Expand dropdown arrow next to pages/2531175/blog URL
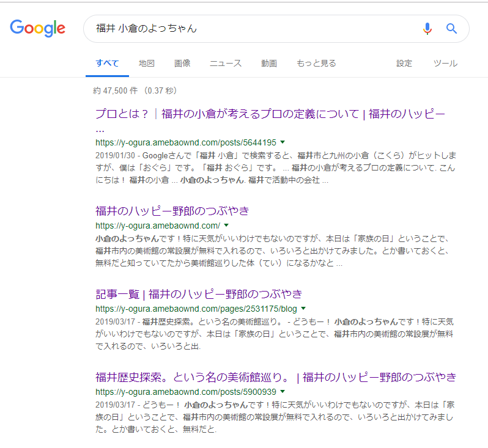Screen dimensions: 488x448 303,308
